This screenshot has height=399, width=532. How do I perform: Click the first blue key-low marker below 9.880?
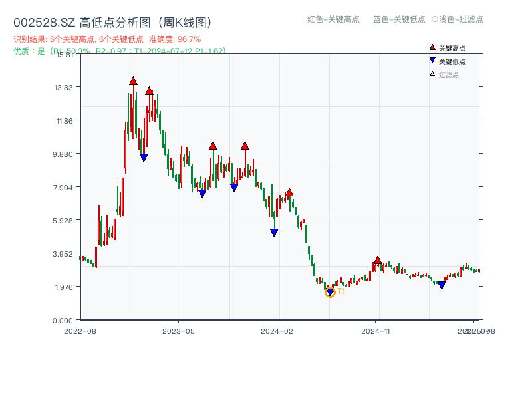click(x=144, y=157)
